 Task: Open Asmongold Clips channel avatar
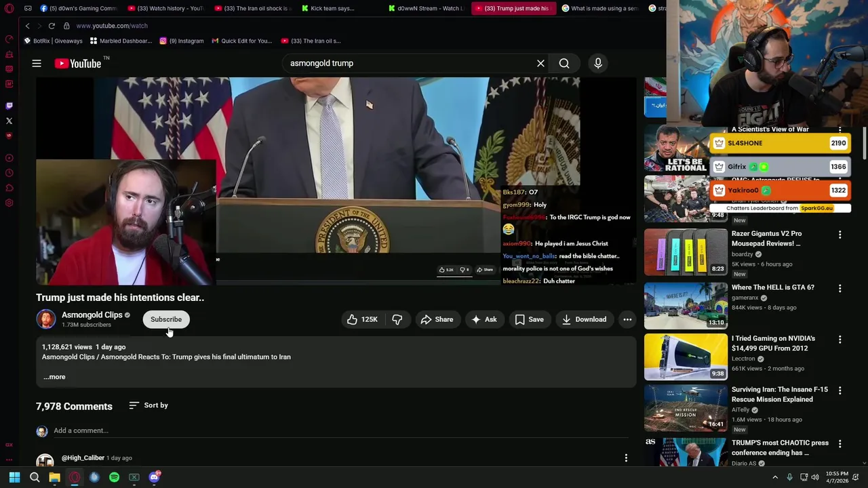(x=46, y=319)
